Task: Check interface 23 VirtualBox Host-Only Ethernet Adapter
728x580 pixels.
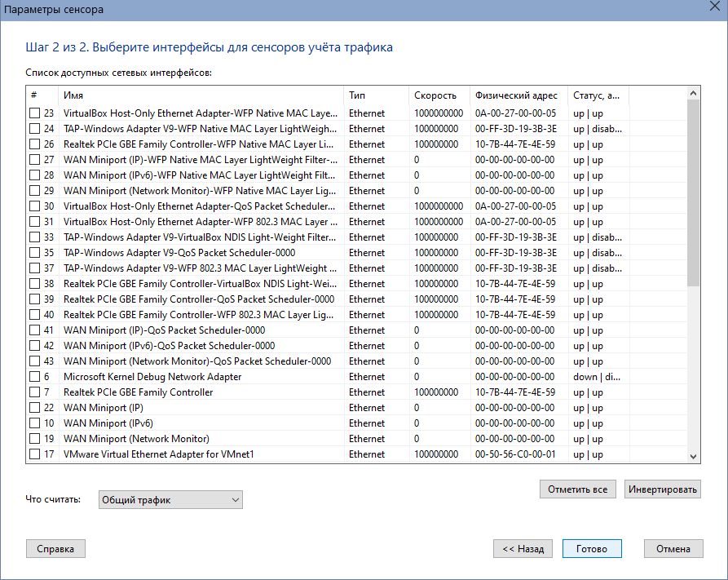Action: (35, 113)
